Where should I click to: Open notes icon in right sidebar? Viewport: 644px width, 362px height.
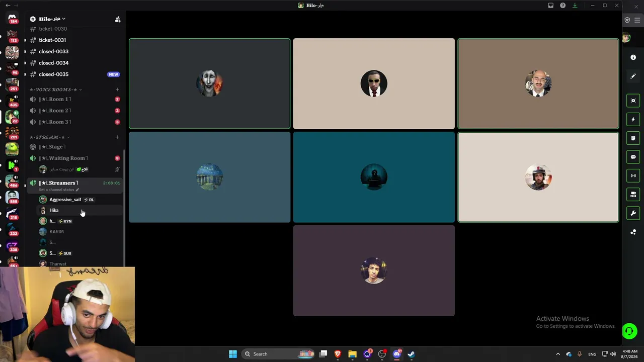(633, 138)
